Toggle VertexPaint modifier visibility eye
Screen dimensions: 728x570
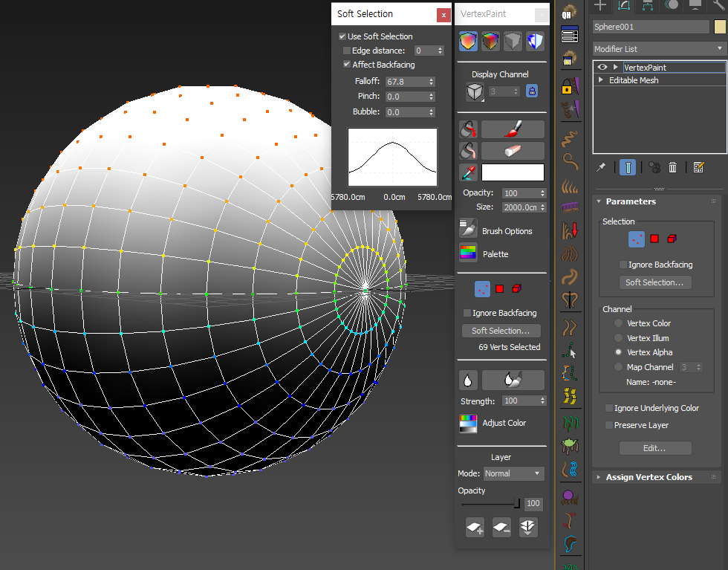602,68
